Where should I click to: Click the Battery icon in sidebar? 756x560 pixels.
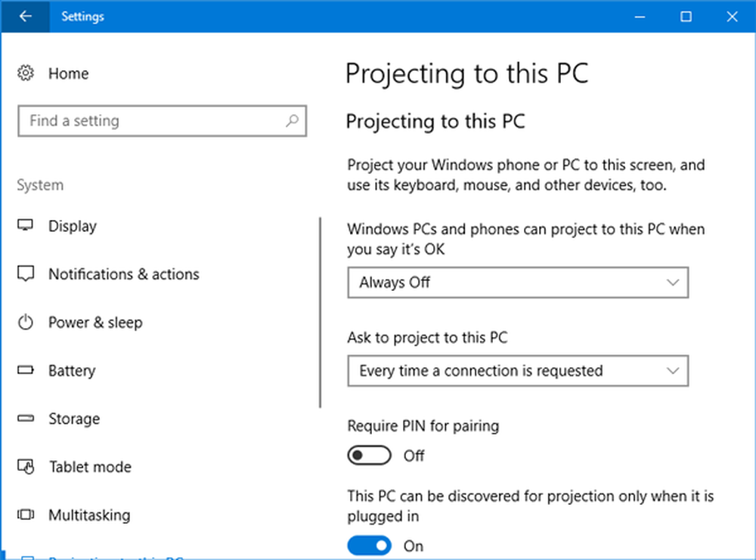pyautogui.click(x=26, y=371)
